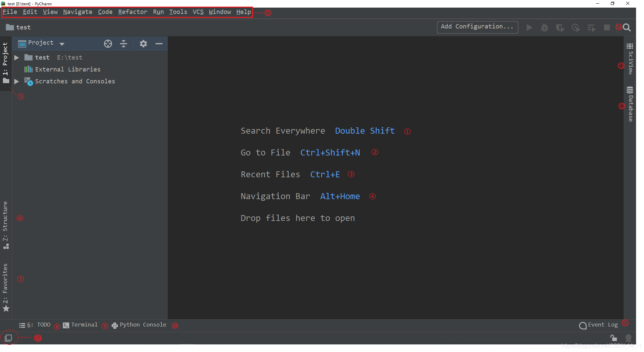Click the inspector hat icon in status bar

click(628, 338)
